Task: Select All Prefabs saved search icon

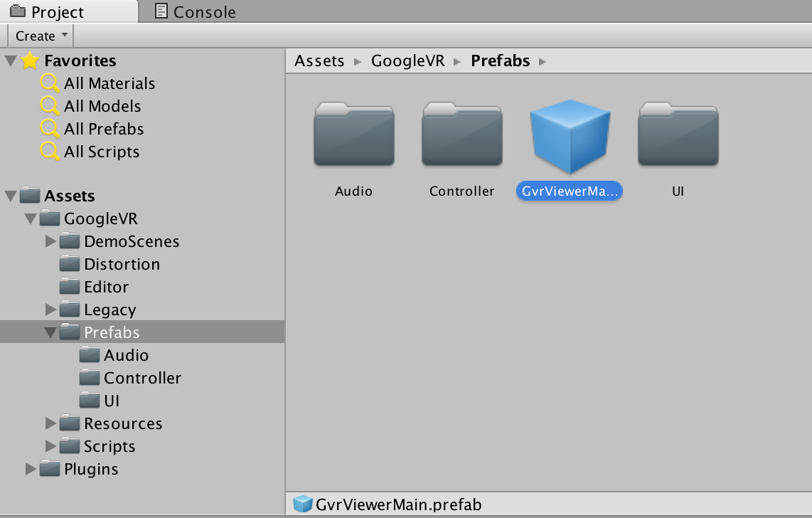Action: coord(50,129)
